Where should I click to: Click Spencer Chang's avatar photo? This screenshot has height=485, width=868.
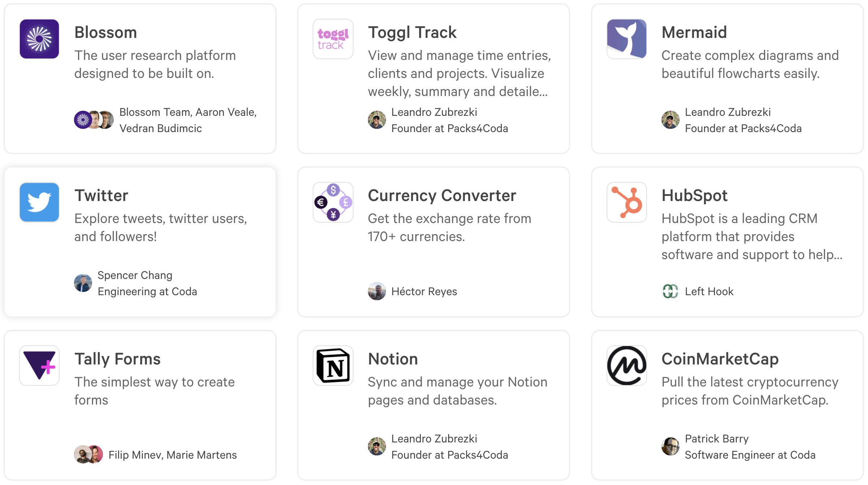[83, 283]
